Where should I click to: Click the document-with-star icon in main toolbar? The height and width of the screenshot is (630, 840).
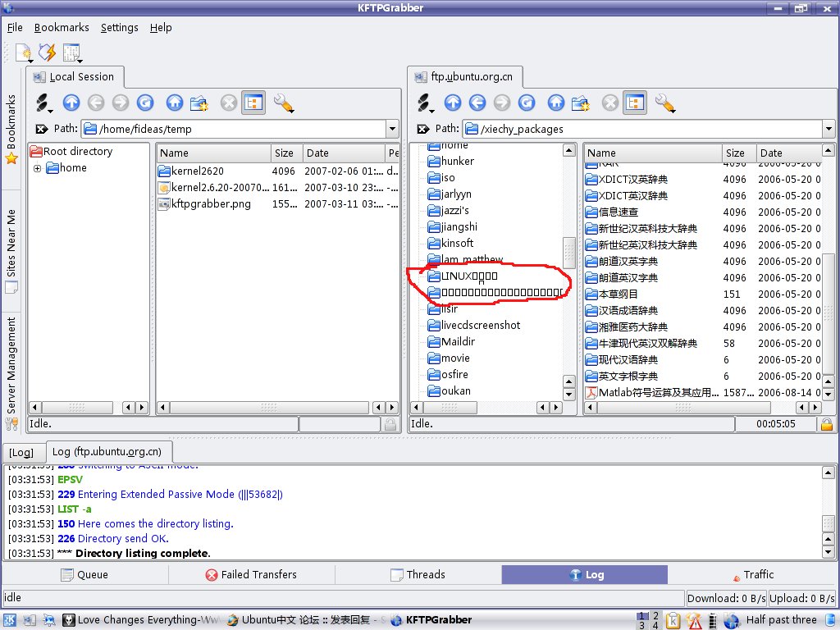coord(24,52)
